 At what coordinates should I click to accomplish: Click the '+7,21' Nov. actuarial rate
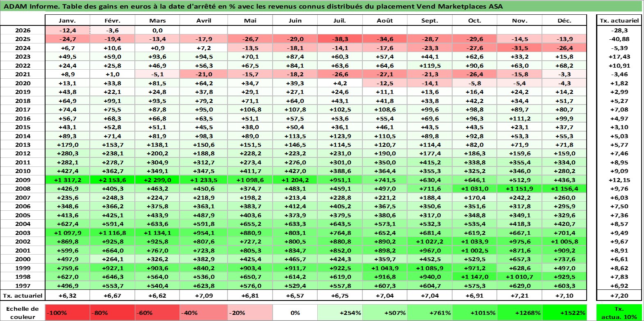pos(519,296)
